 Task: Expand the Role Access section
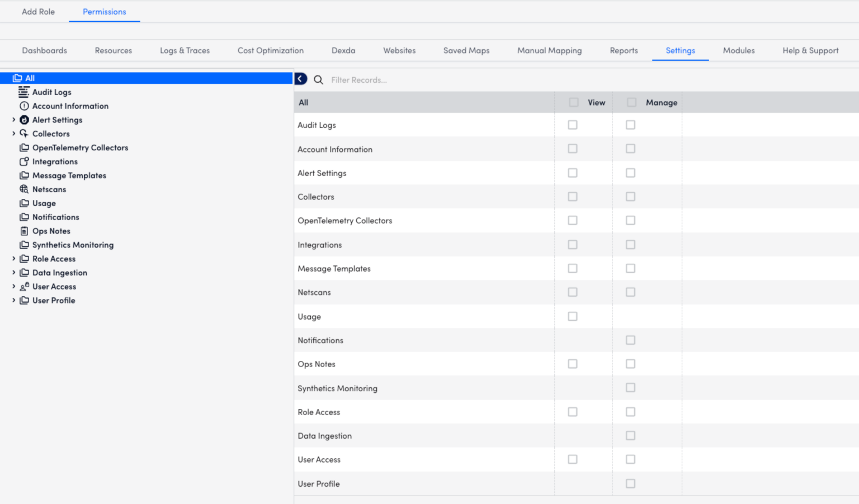coord(14,259)
